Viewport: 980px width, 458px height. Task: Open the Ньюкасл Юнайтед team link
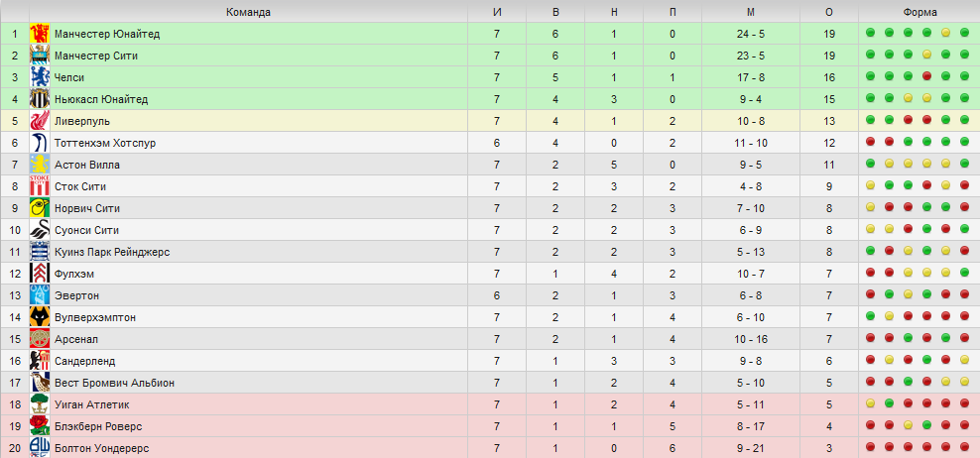(101, 99)
